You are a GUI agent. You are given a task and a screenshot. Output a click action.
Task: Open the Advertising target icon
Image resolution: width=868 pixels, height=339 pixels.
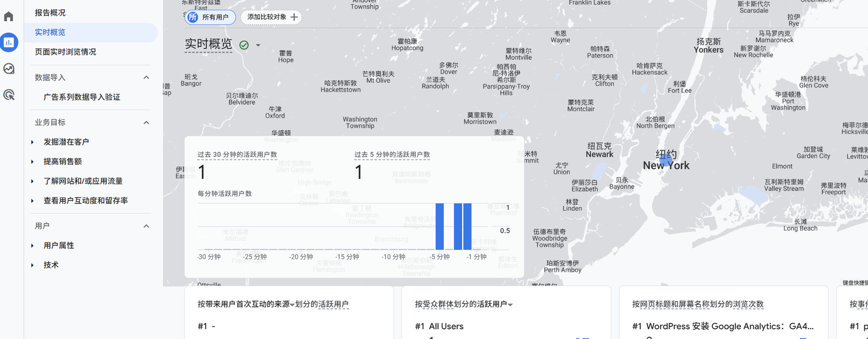click(x=9, y=95)
